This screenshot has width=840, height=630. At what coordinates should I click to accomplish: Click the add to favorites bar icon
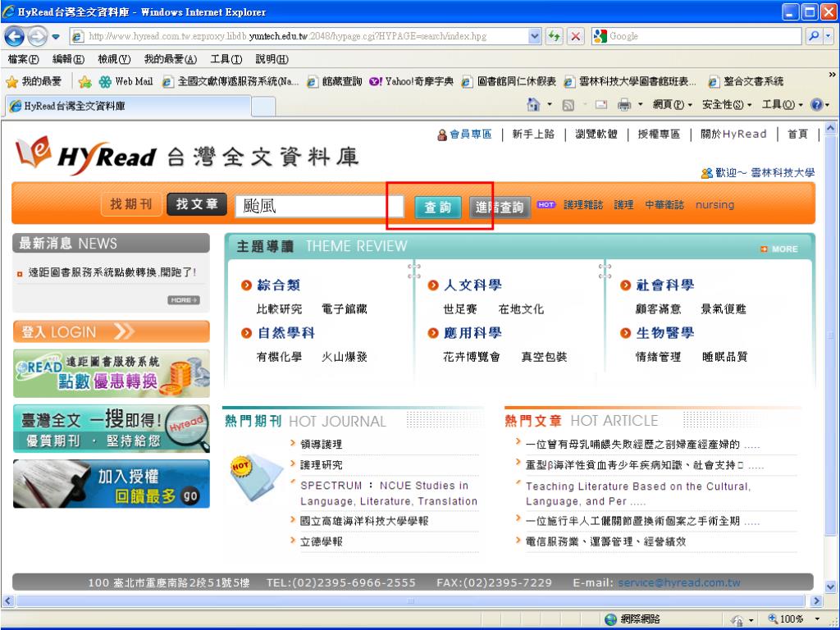click(x=84, y=82)
